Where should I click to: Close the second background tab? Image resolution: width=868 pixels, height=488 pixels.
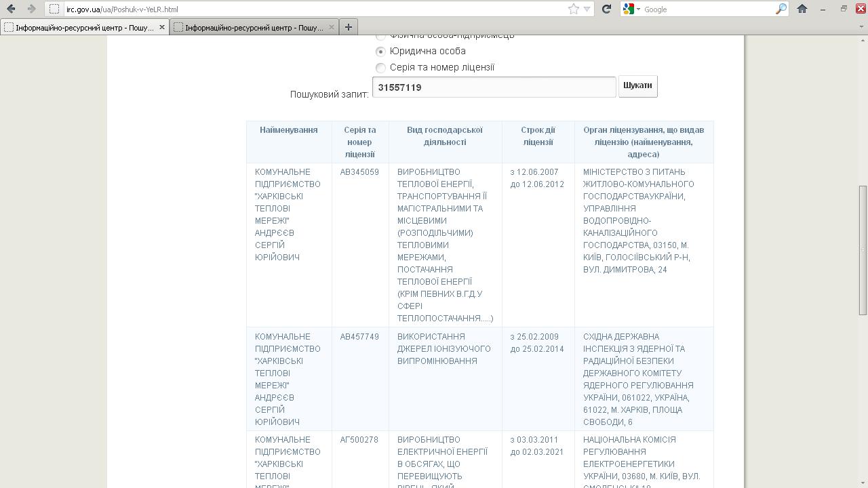point(332,27)
